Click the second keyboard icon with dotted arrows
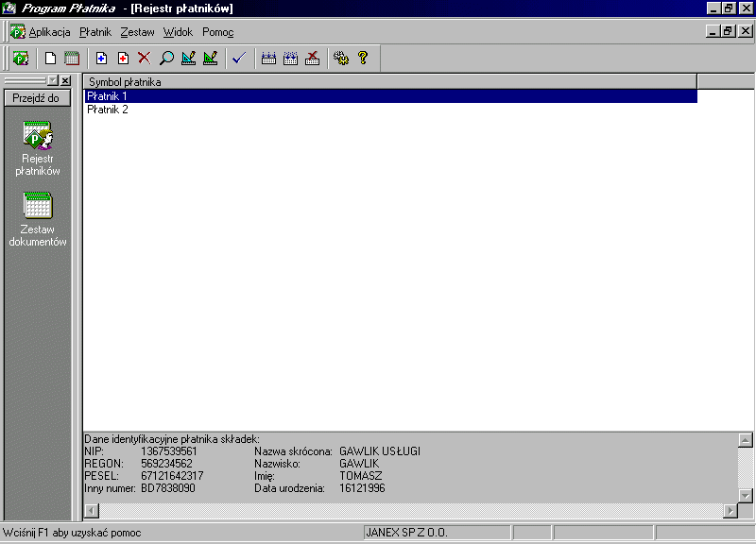 (x=290, y=59)
